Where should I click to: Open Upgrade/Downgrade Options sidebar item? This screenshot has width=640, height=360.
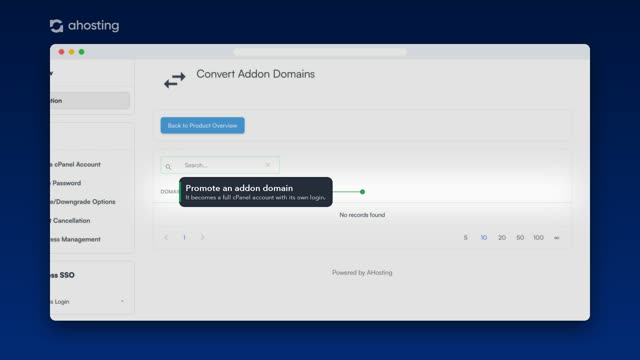[83, 202]
